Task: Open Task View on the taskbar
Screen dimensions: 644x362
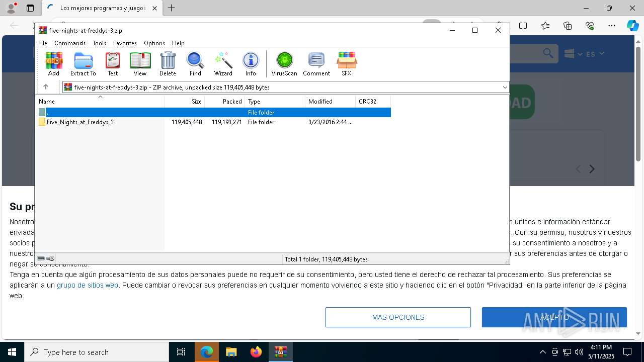Action: [x=181, y=352]
